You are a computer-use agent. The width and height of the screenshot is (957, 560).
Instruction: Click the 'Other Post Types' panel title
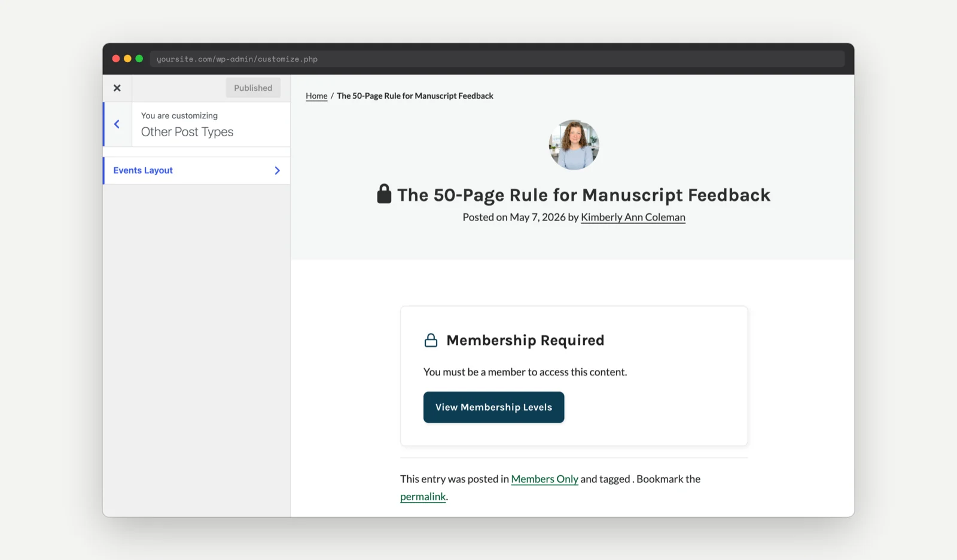(x=187, y=131)
